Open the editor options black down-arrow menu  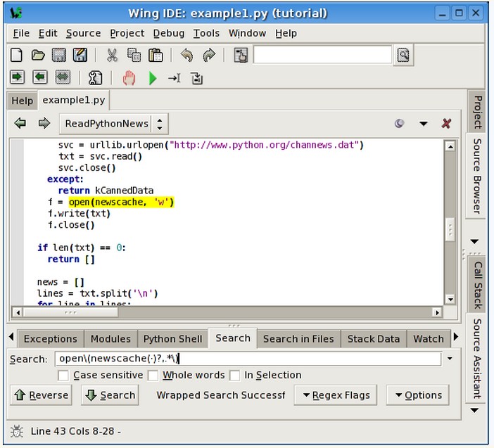pyautogui.click(x=424, y=123)
